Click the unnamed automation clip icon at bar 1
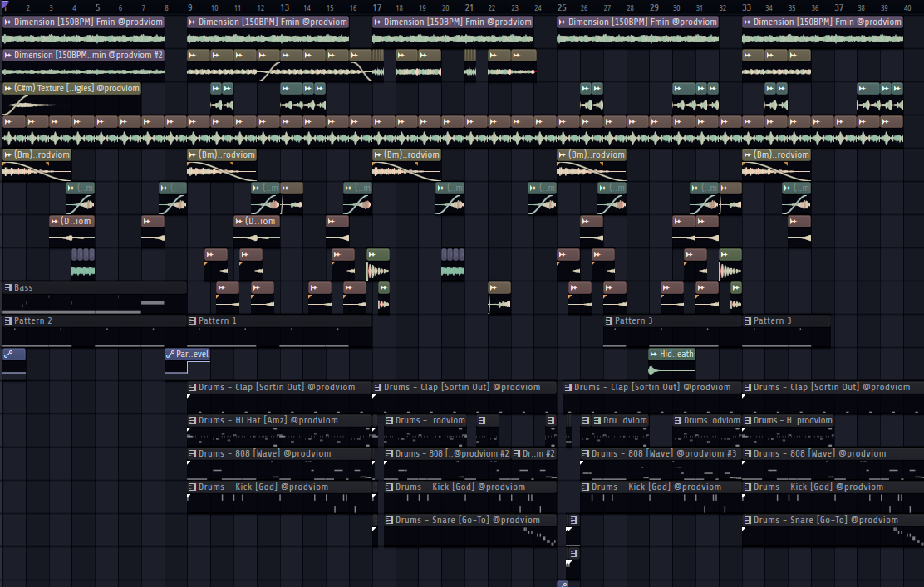This screenshot has height=587, width=924. 8,355
